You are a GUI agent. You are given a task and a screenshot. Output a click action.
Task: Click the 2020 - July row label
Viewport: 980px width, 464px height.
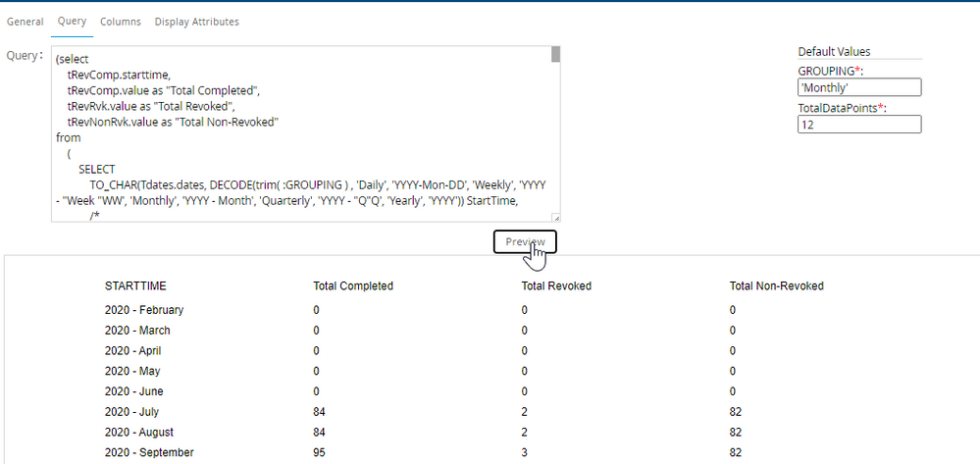[131, 412]
